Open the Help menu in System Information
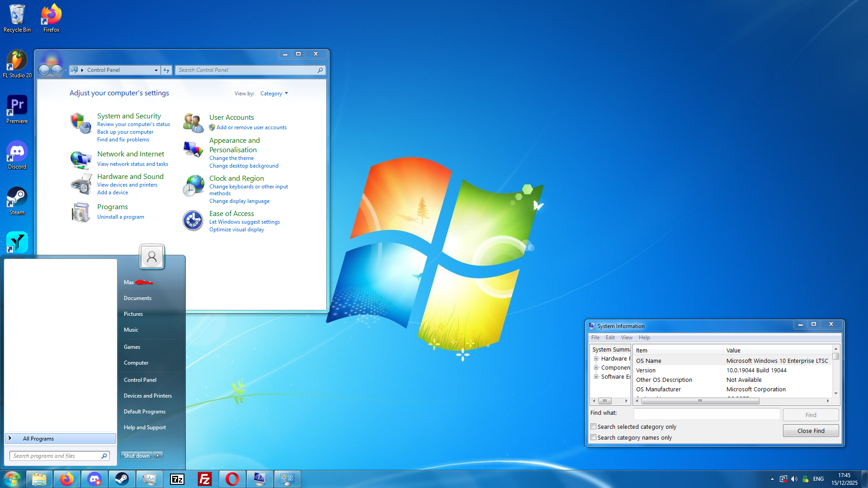The image size is (868, 488). coord(644,338)
